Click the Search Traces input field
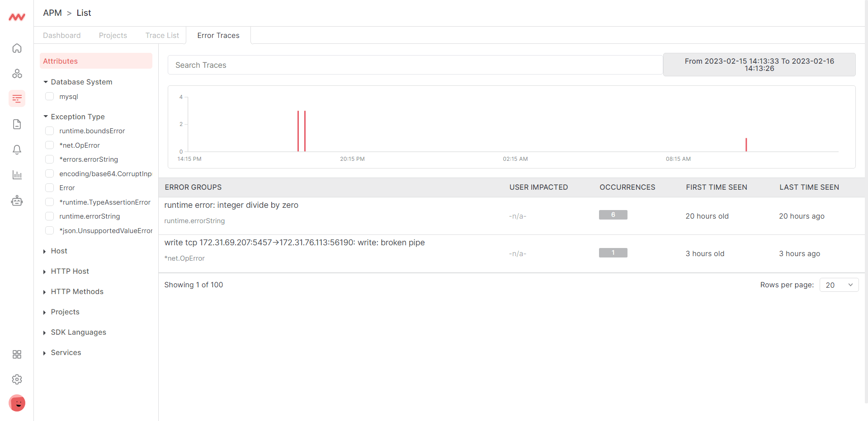 415,65
